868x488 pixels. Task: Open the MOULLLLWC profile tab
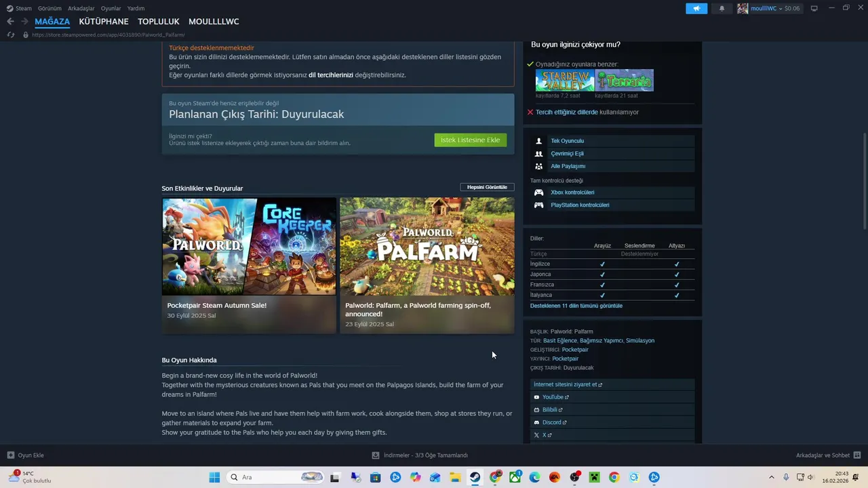(214, 22)
